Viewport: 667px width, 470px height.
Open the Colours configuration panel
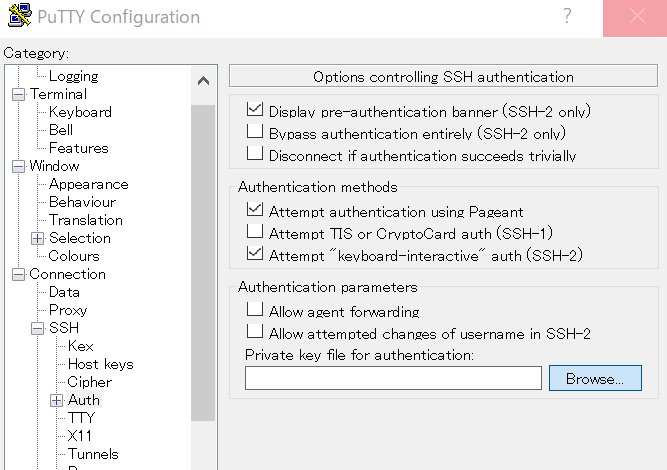pos(74,256)
